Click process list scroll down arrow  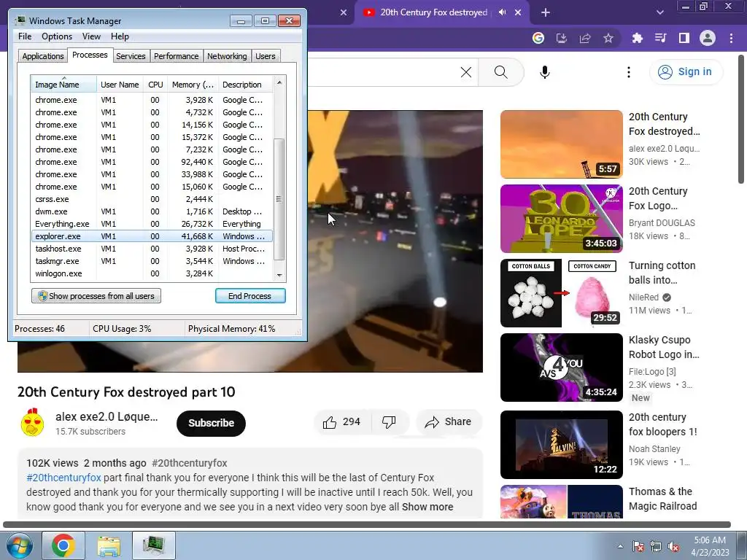(x=279, y=275)
